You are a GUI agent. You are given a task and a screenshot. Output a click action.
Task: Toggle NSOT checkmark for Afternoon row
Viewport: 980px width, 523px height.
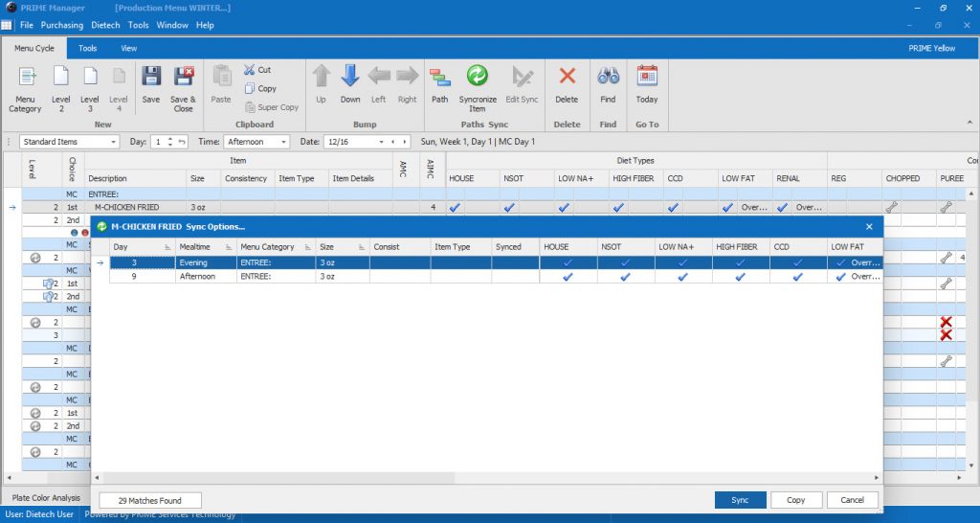pos(625,277)
